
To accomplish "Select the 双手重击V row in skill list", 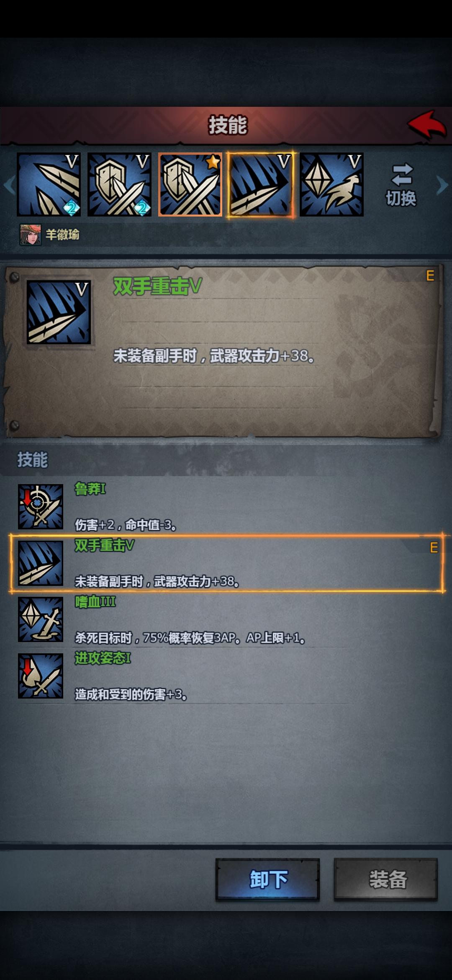I will (x=227, y=563).
